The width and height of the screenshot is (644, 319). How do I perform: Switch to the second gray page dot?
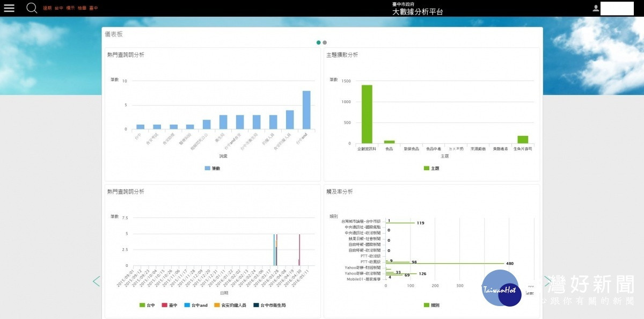click(x=325, y=42)
